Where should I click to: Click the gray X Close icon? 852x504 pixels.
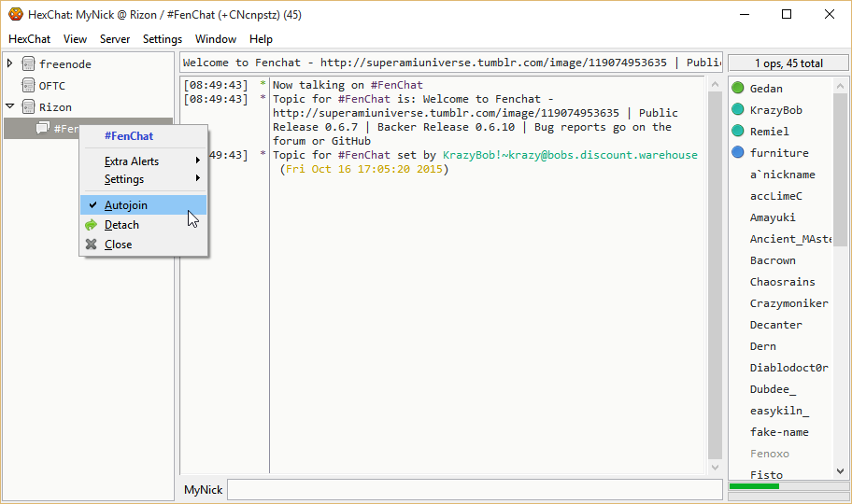pyautogui.click(x=91, y=245)
